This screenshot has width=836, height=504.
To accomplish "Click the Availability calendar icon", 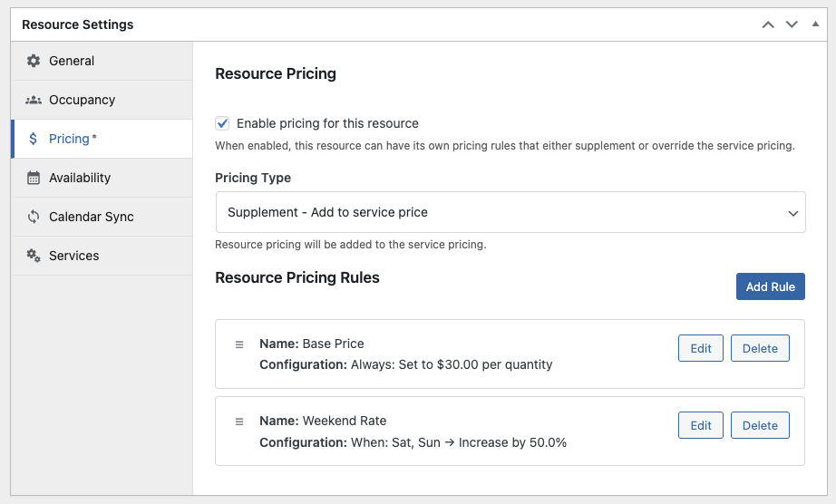I will click(34, 178).
